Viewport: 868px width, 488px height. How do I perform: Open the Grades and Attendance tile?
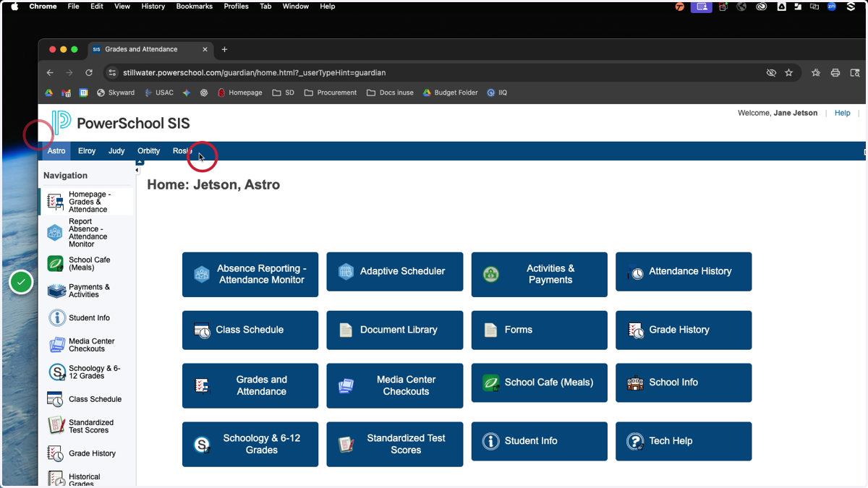tap(250, 385)
